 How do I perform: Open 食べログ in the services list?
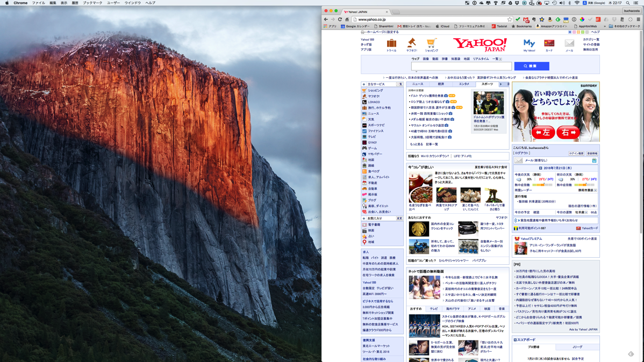tap(374, 171)
